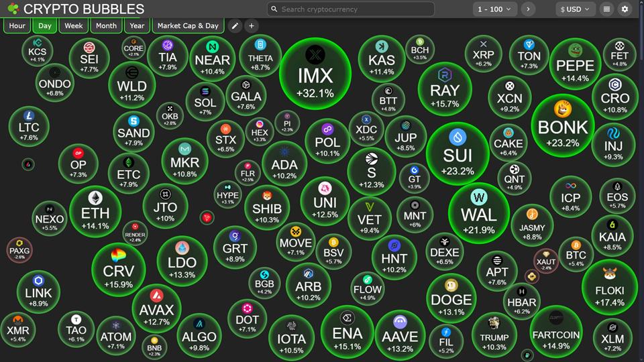Switch to the Week tab
The width and height of the screenshot is (644, 362).
[74, 26]
